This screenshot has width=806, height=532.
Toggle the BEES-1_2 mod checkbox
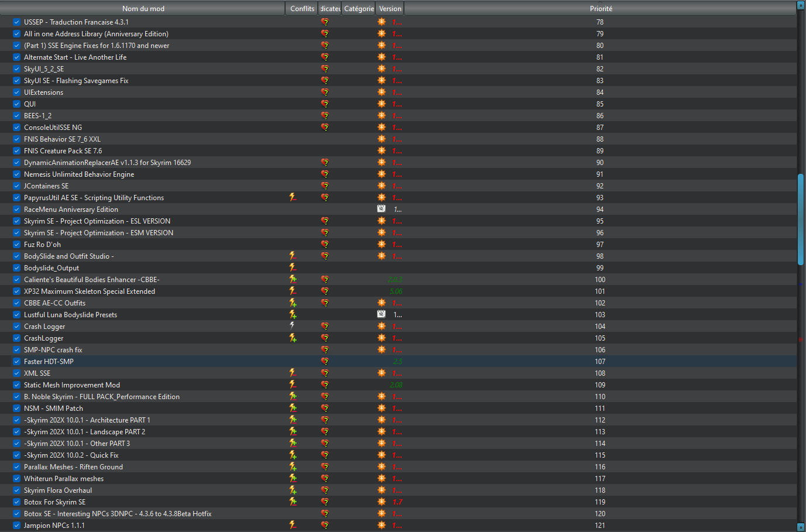[17, 115]
